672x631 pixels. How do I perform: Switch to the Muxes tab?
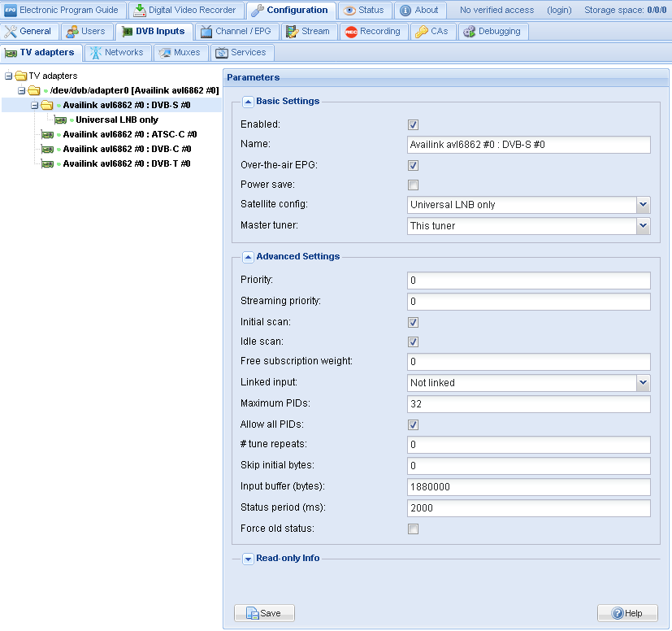(x=181, y=53)
